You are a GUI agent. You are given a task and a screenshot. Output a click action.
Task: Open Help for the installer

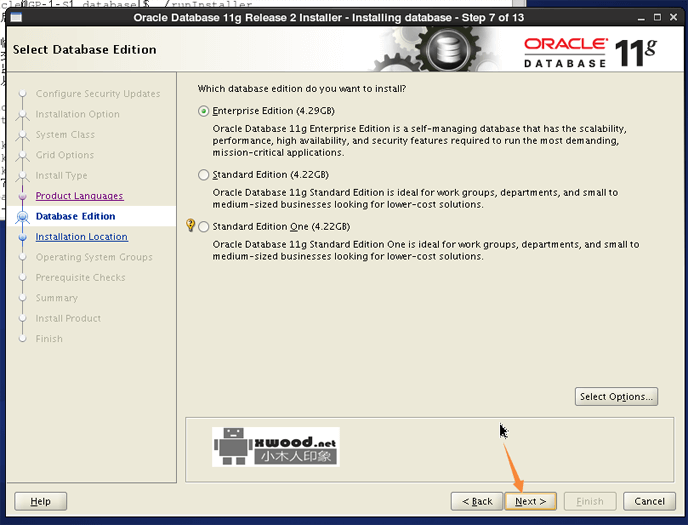pyautogui.click(x=40, y=501)
